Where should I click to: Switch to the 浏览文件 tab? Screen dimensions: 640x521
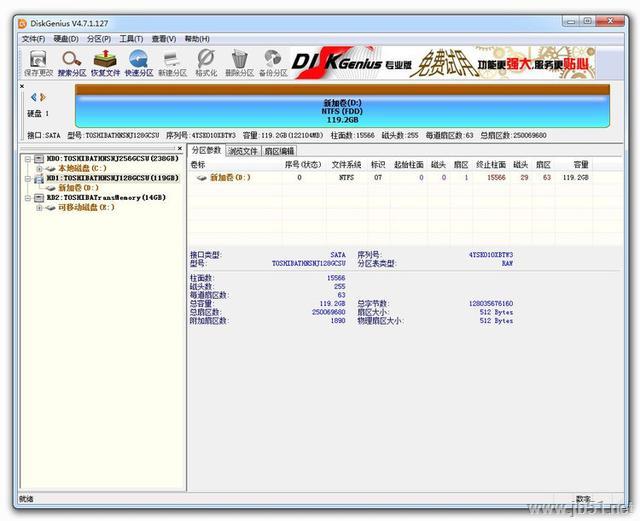(x=243, y=151)
